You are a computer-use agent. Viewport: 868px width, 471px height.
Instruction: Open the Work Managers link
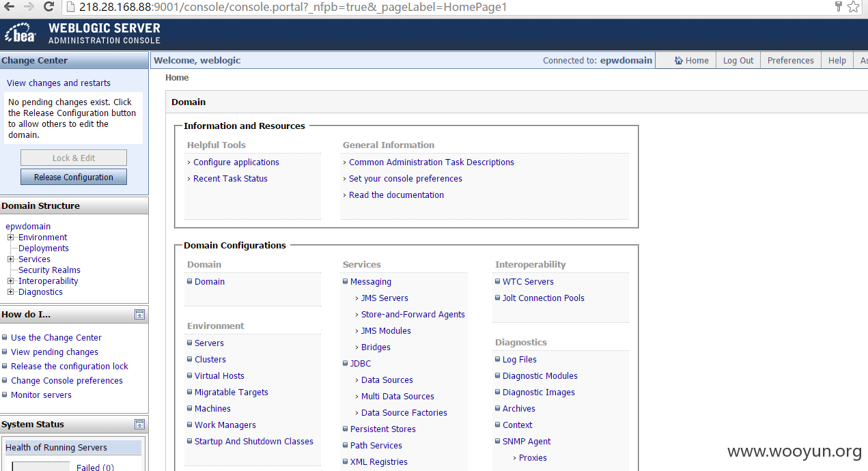[225, 425]
